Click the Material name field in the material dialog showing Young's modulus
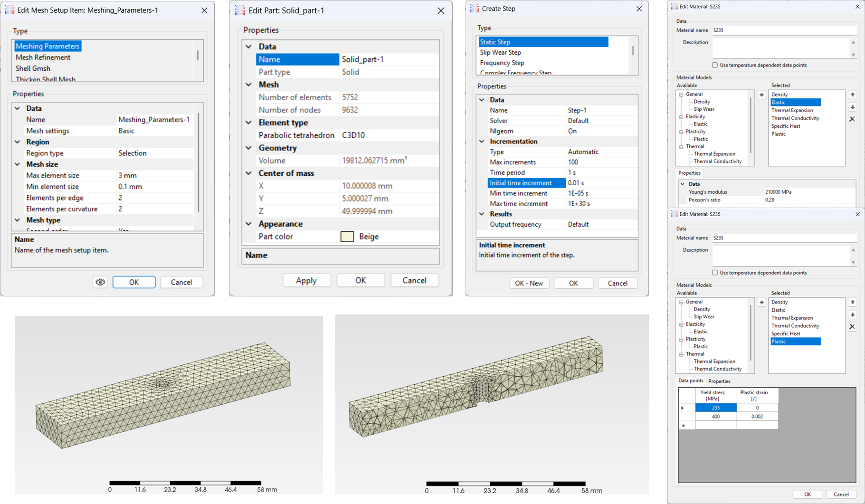 click(784, 30)
